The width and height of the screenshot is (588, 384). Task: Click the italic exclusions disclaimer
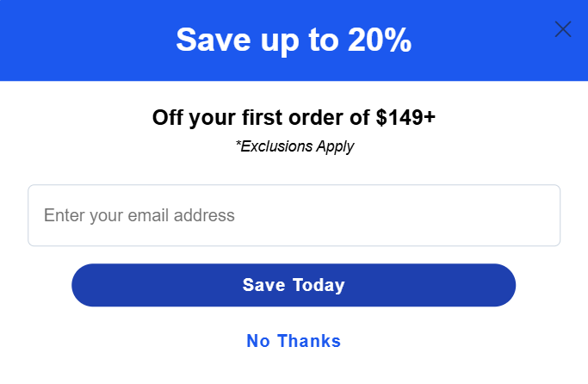[x=294, y=146]
